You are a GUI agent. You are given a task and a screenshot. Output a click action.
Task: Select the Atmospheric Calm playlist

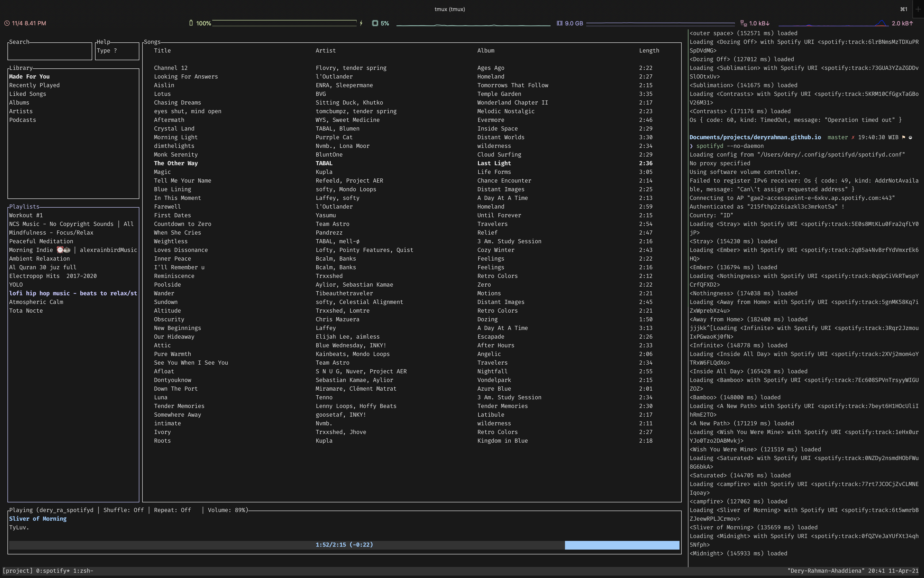[36, 302]
